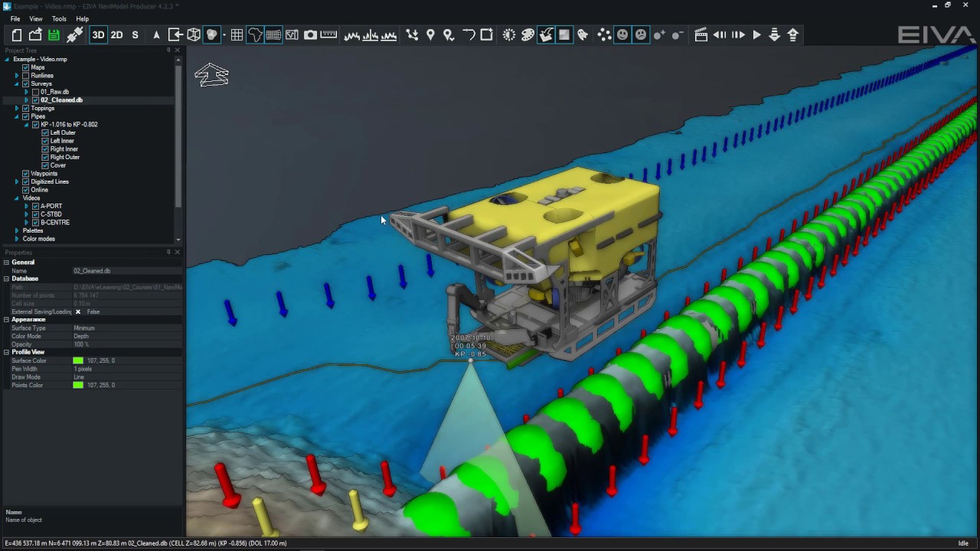Select the Right Inner pipe item
The image size is (980, 551).
64,149
